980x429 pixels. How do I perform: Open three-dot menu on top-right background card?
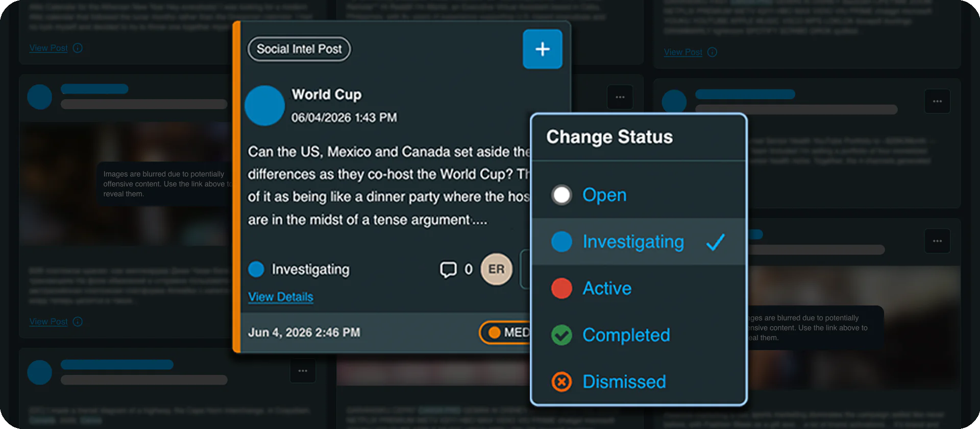click(937, 101)
